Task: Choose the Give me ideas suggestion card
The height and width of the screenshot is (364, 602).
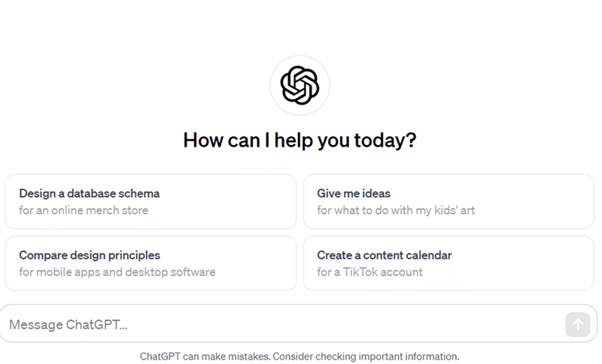Action: (448, 202)
